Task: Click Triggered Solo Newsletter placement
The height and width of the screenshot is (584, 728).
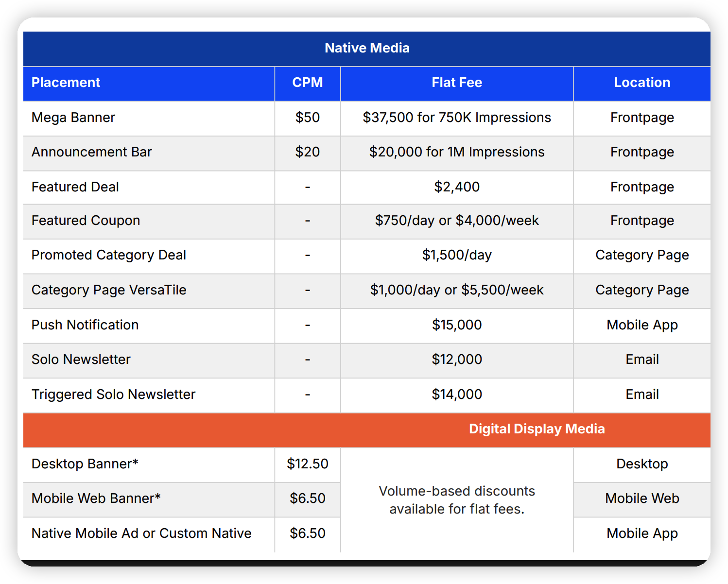Action: tap(113, 395)
